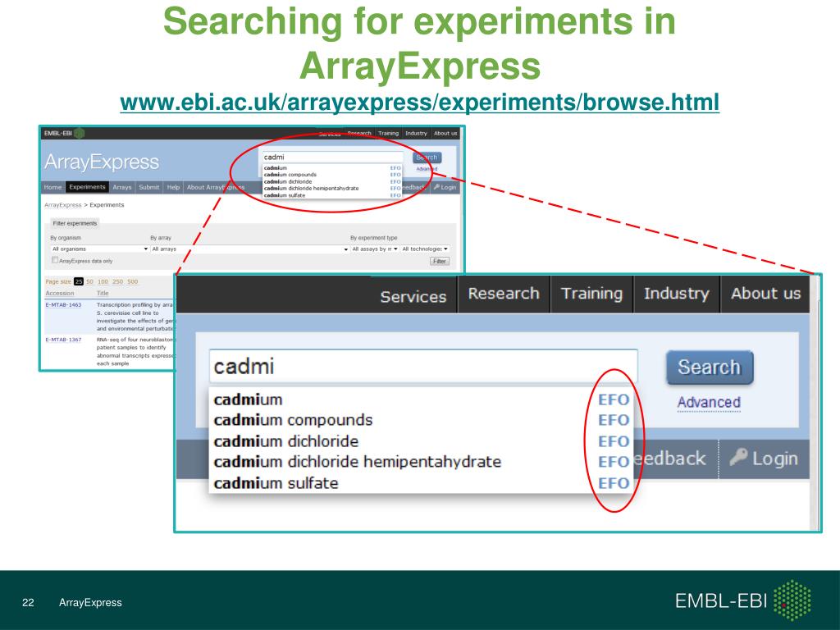Click the large search field containing cadmi

423,367
